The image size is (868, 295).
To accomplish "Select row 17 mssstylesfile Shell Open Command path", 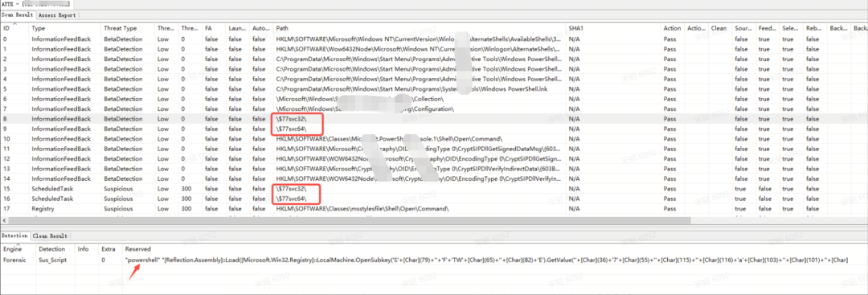I will pos(362,209).
